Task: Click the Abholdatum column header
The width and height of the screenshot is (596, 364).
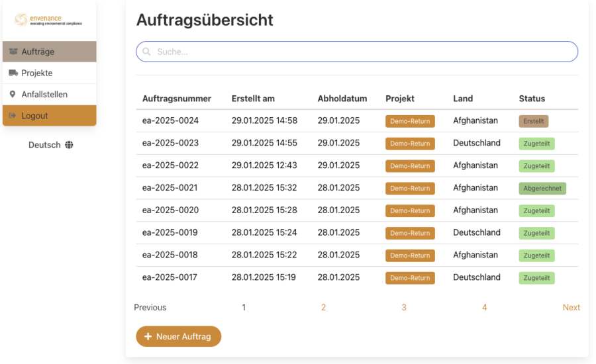Action: (342, 99)
